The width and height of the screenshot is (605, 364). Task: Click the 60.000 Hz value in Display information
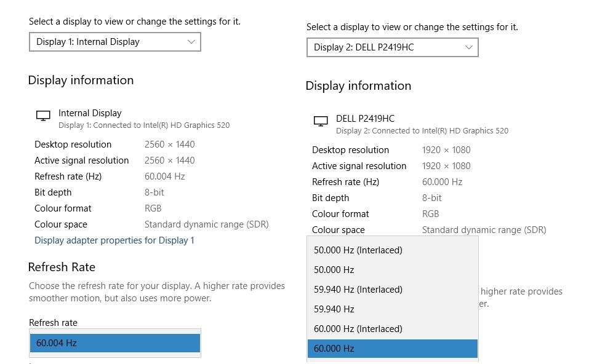click(442, 181)
